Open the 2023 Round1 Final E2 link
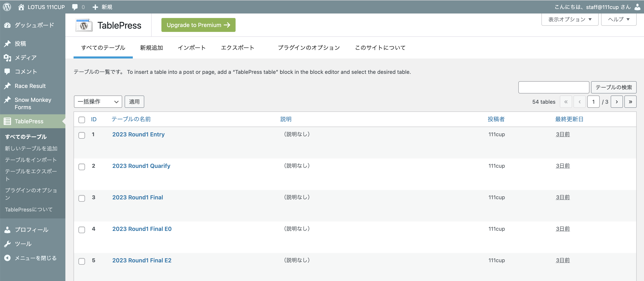The height and width of the screenshot is (281, 644). 142,261
